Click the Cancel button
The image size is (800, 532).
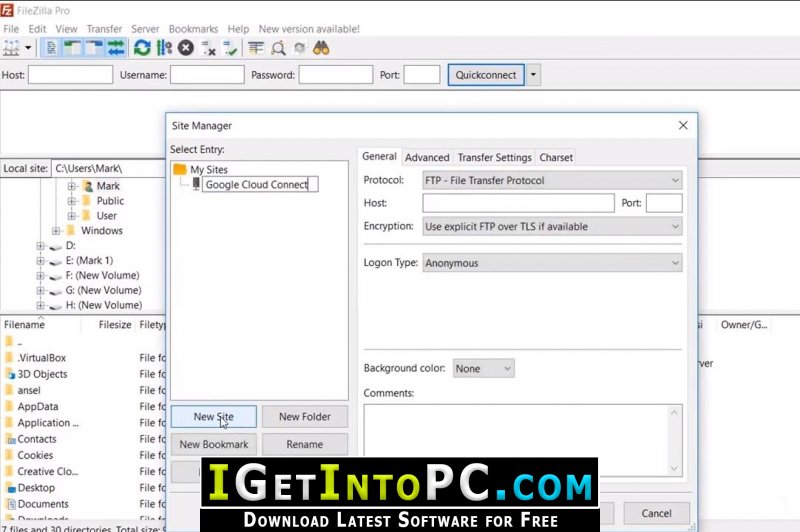click(657, 514)
